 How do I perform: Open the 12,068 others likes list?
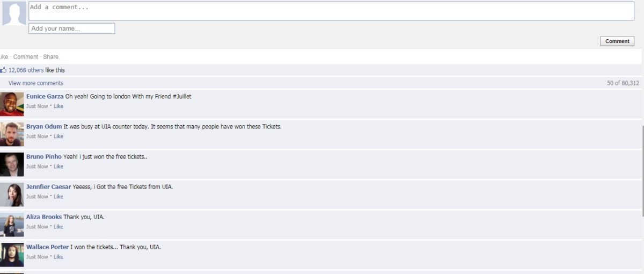26,70
